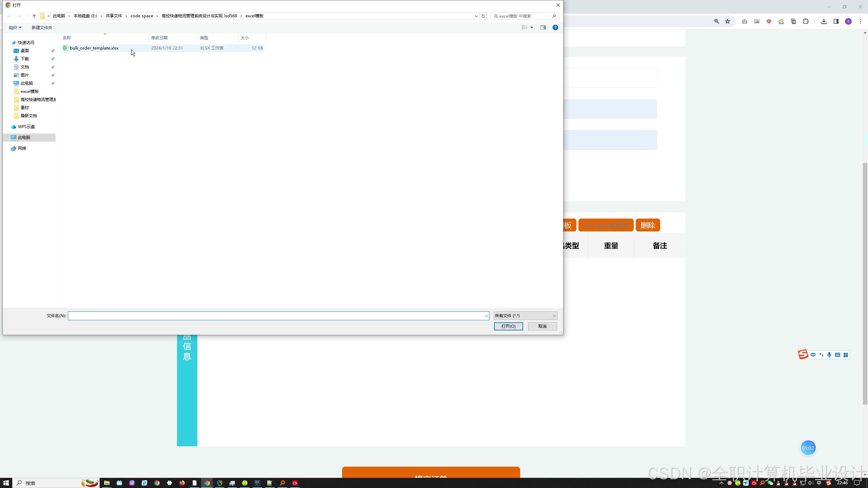Screen dimensions: 868x488
Task: Click the Chrome bookmark star icon
Action: click(x=728, y=21)
